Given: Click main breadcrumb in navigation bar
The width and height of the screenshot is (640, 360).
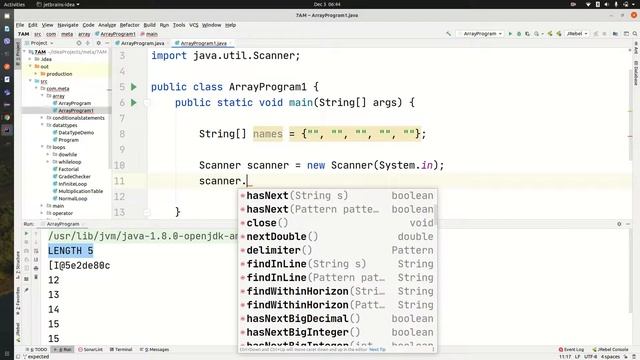Looking at the screenshot, I should pyautogui.click(x=149, y=34).
